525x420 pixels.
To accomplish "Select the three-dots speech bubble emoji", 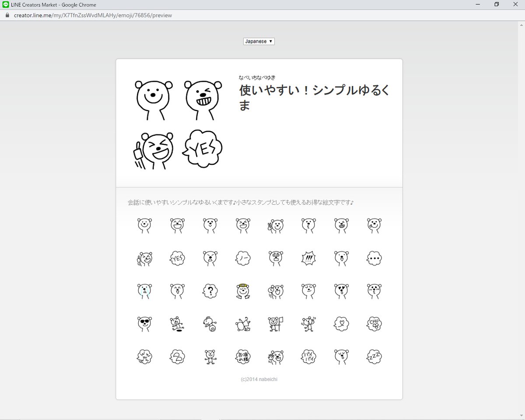I will tap(374, 259).
